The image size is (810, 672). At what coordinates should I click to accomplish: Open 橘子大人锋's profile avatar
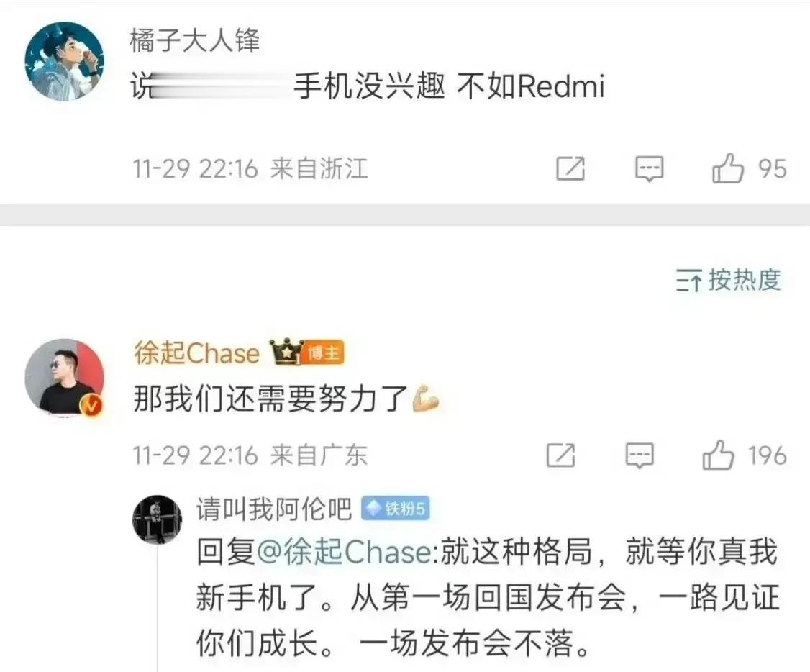pyautogui.click(x=65, y=60)
